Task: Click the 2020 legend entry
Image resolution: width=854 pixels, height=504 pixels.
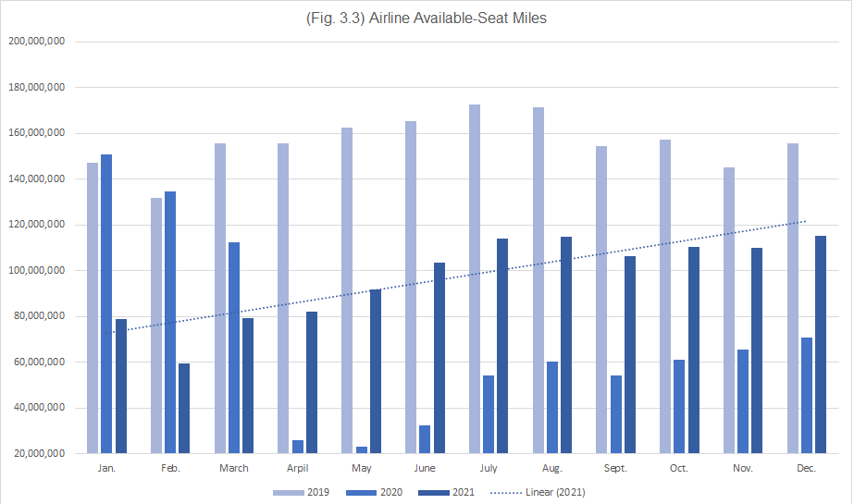Action: click(x=374, y=492)
